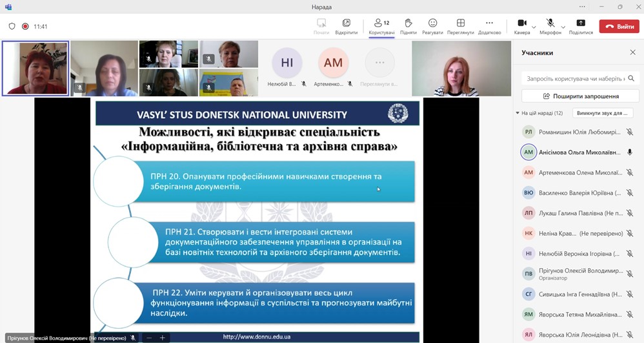Select participant Василенко Валерія Юріївна
The image size is (644, 343).
pos(579,193)
